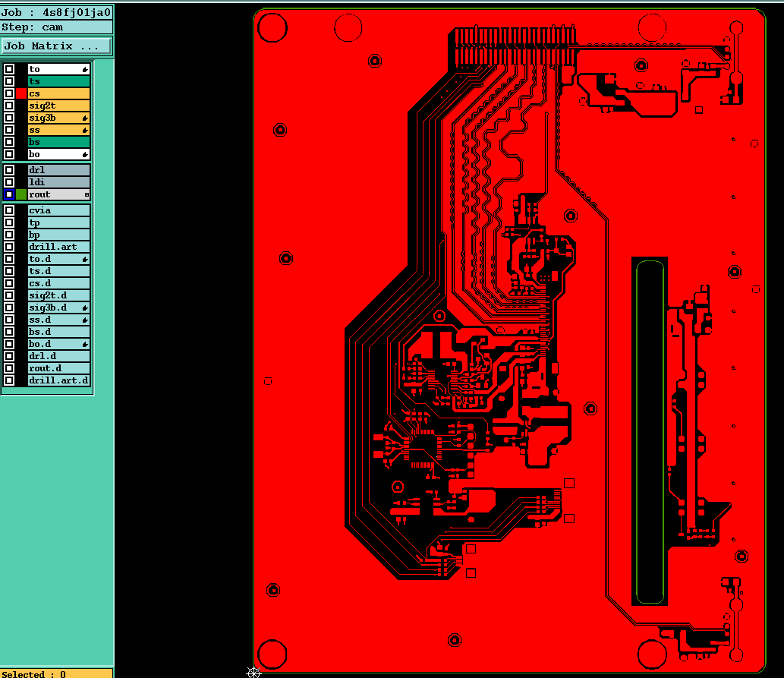The width and height of the screenshot is (784, 678).
Task: Click the red color swatch beside cs
Action: coord(21,93)
